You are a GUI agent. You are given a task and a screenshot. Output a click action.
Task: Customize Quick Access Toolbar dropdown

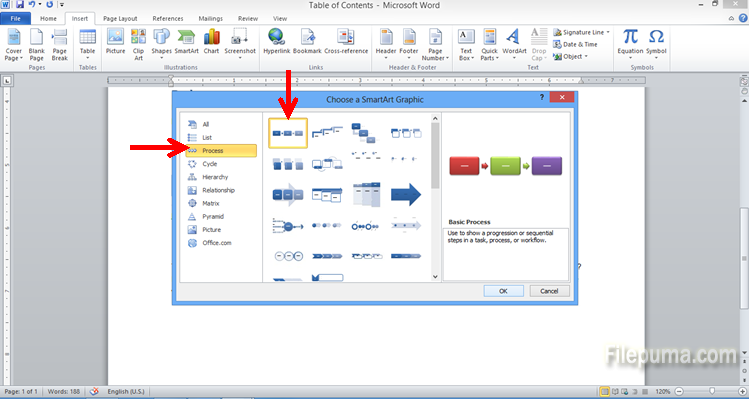click(x=62, y=5)
